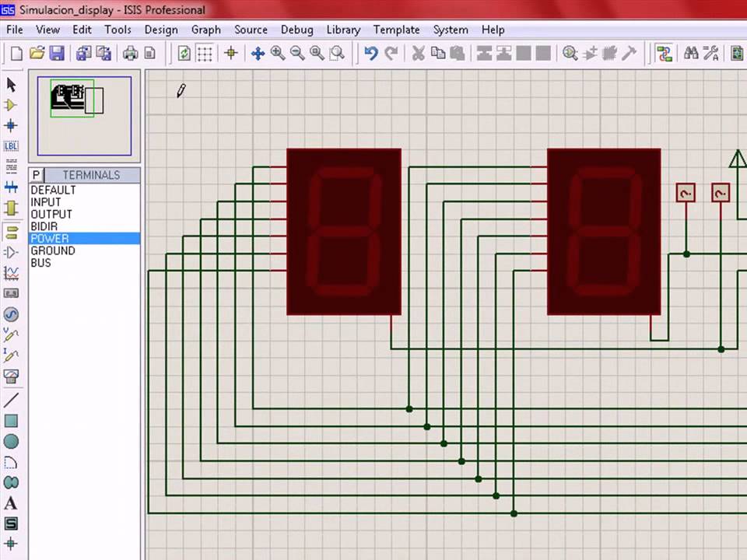
Task: Click the left seven-segment display component
Action: point(344,232)
